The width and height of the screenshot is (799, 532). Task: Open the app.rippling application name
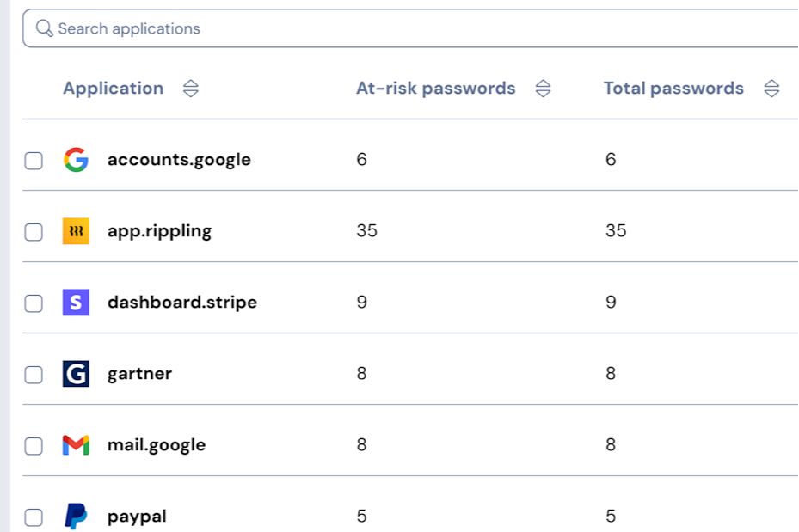tap(159, 231)
